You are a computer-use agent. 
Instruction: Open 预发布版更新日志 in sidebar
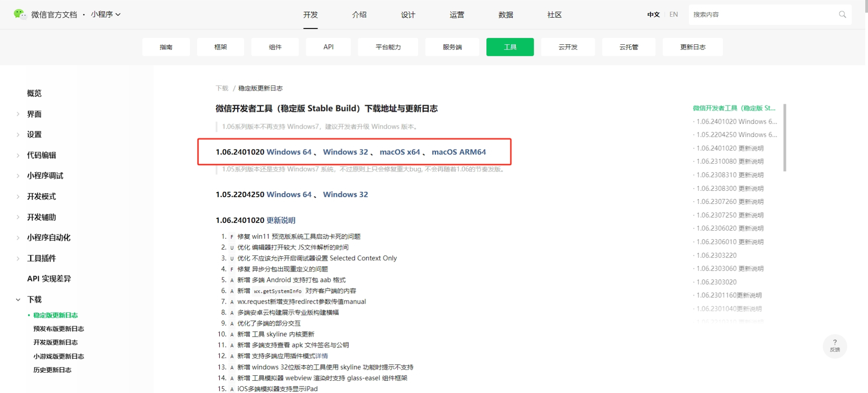59,329
